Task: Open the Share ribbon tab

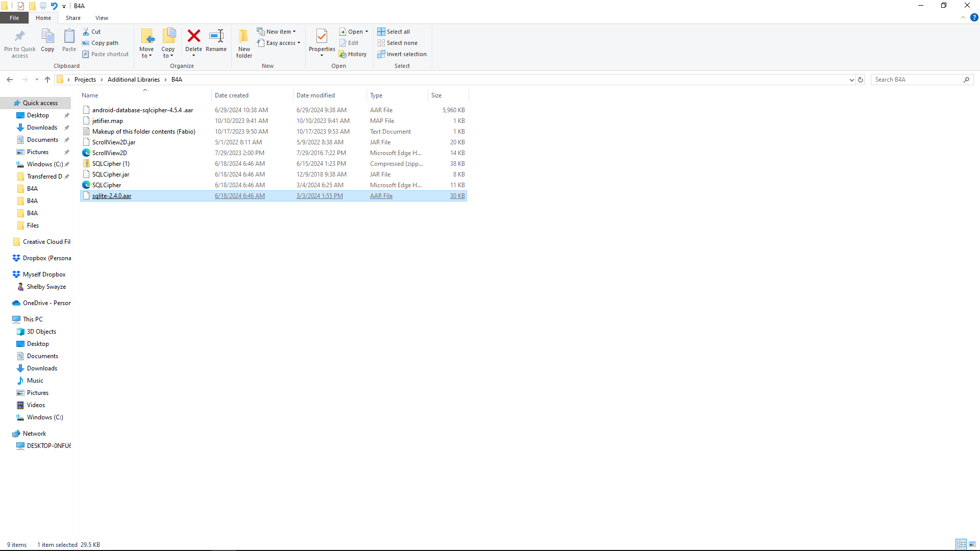Action: click(x=73, y=18)
